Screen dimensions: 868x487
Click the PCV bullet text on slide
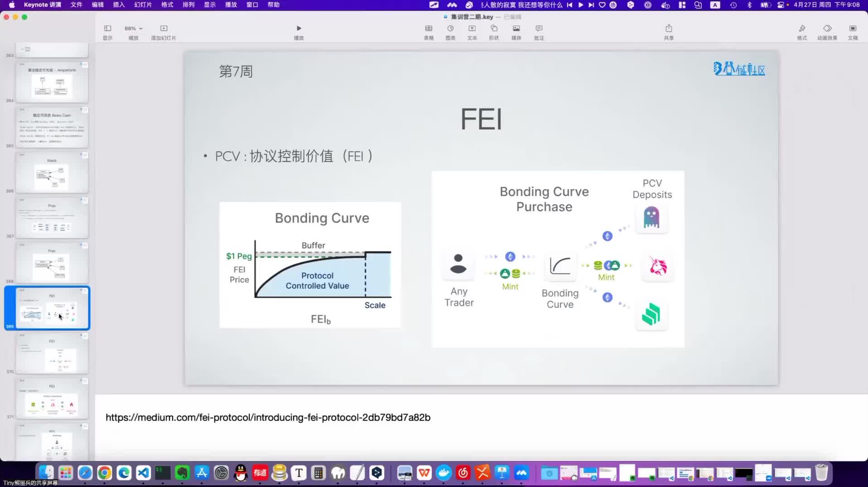tap(294, 156)
